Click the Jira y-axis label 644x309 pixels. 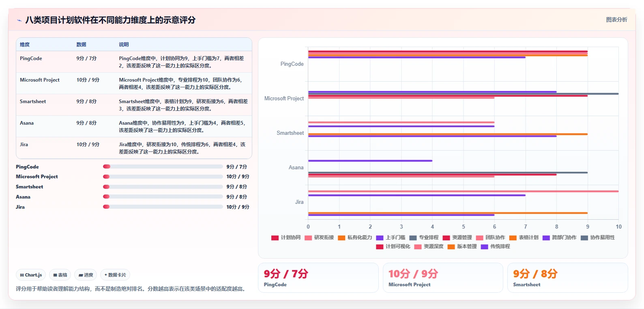pyautogui.click(x=299, y=202)
